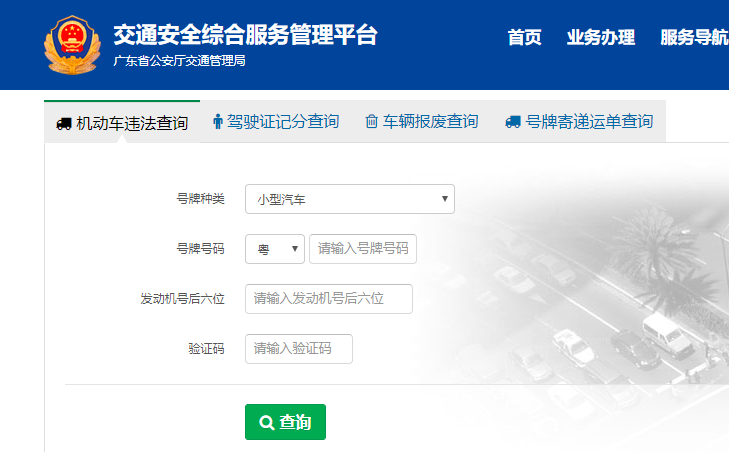Viewport: 729px width, 452px height.
Task: Click the trash bin icon beside 车辆报废查询
Action: coord(371,121)
